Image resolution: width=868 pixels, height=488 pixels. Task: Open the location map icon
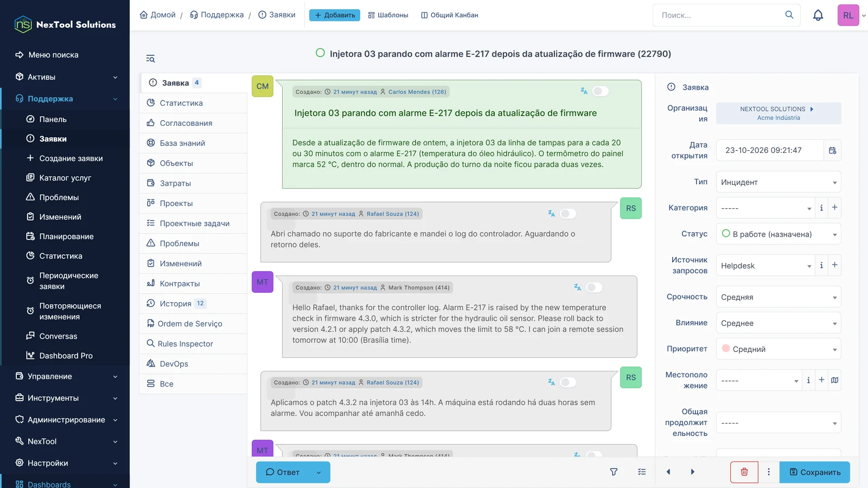point(834,380)
